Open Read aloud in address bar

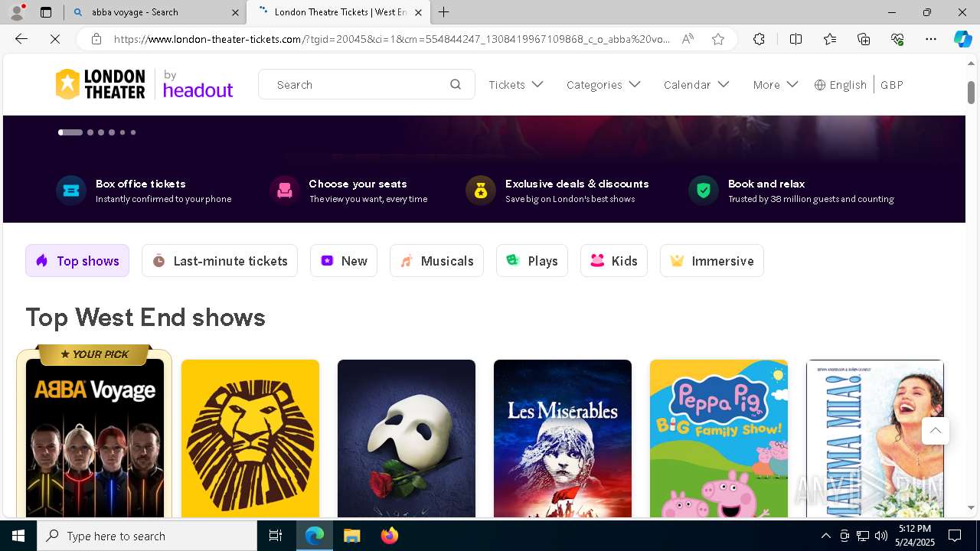click(688, 39)
